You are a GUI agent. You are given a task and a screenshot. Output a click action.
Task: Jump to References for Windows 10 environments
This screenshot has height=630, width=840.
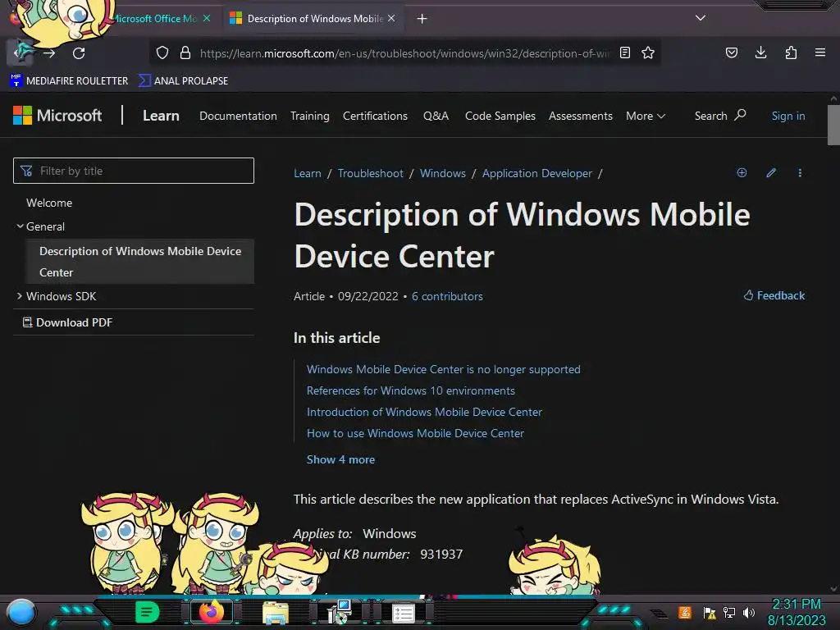(410, 390)
